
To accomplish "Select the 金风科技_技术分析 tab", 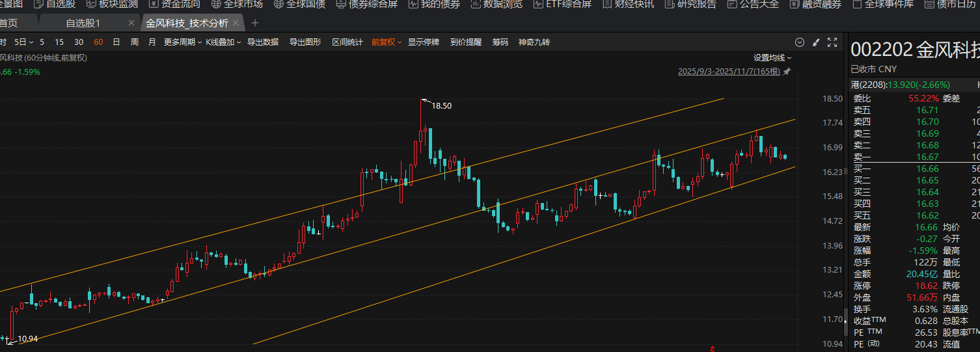I will click(187, 23).
